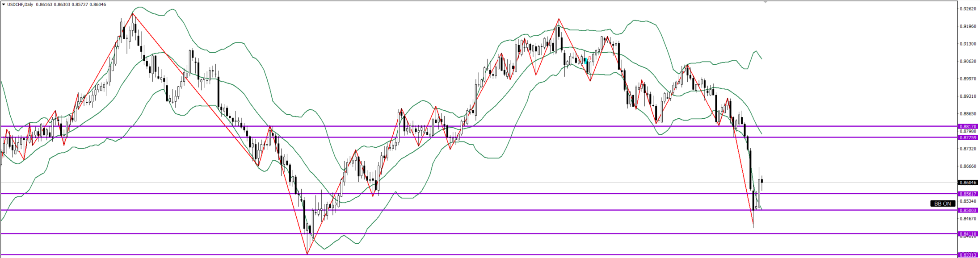The image size is (980, 258).
Task: Click the 0.91960 price axis label
Action: coord(967,26)
